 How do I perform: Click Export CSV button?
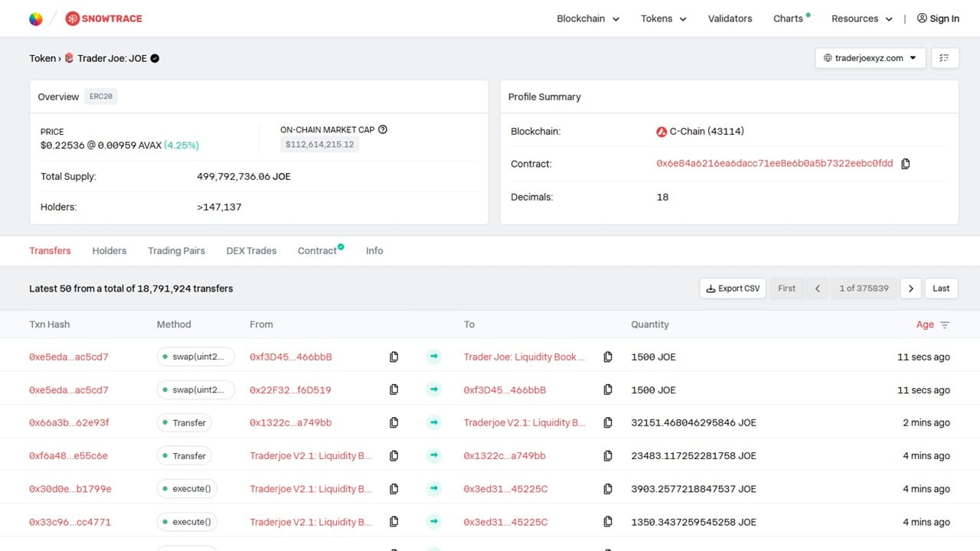733,289
